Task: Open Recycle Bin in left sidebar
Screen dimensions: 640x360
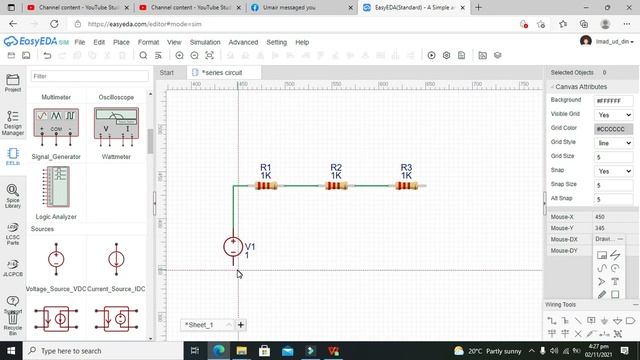Action: (x=13, y=323)
